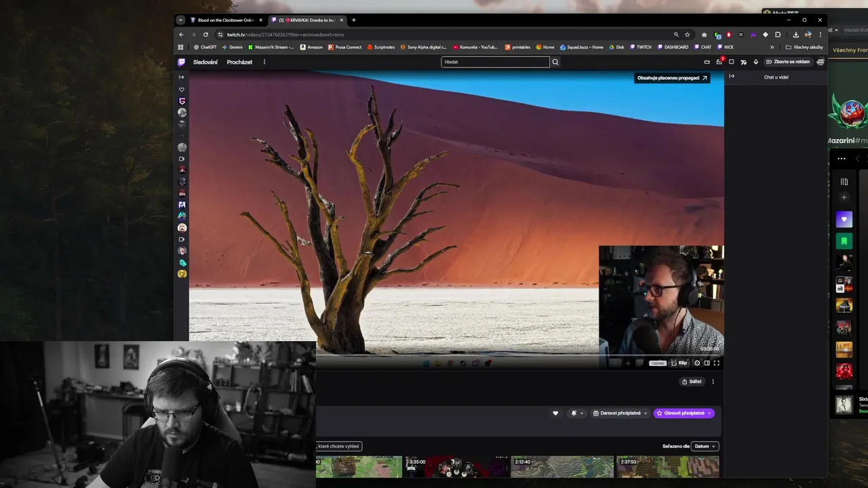This screenshot has width=868, height=488.
Task: Open Obsahuje placenou propagaci notice
Action: 672,78
